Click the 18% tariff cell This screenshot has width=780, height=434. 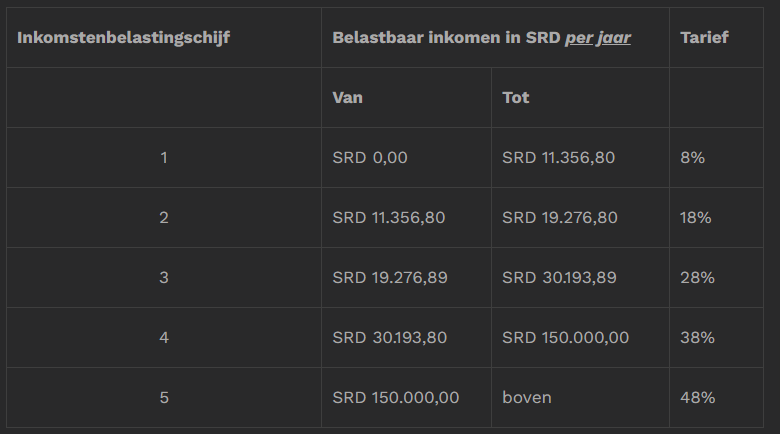point(696,218)
